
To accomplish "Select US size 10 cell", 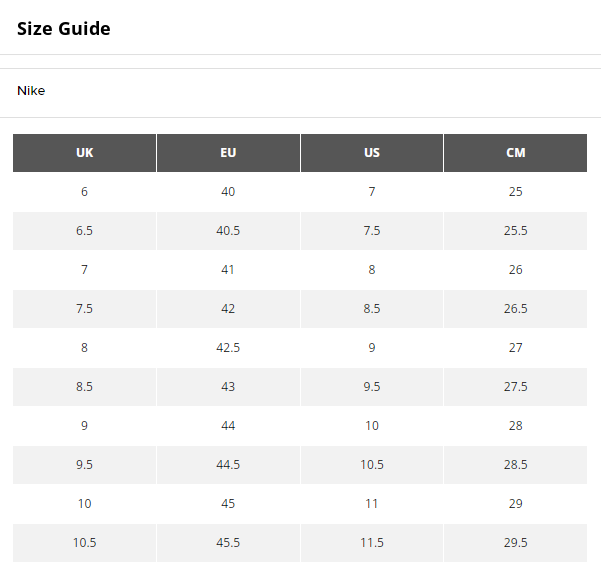I will point(372,426).
